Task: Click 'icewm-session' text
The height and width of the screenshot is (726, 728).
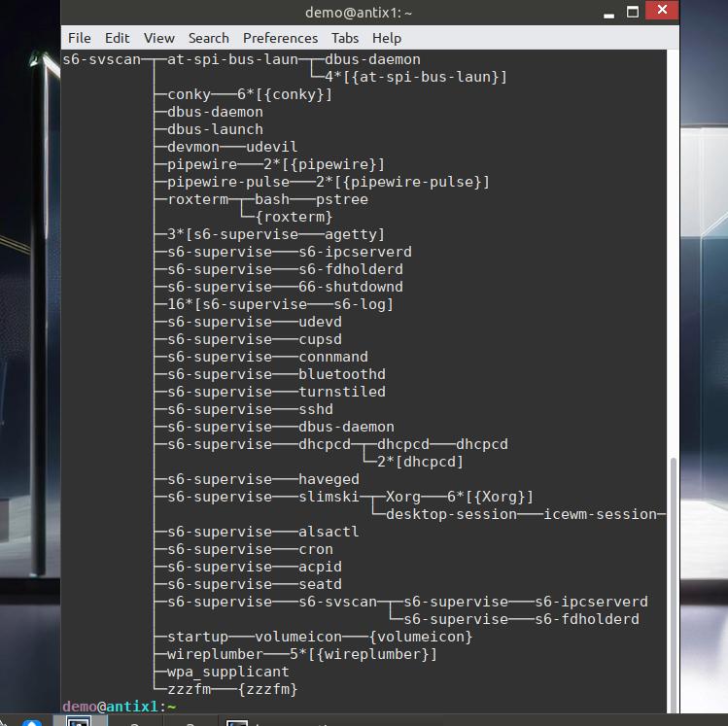Action: (x=600, y=514)
